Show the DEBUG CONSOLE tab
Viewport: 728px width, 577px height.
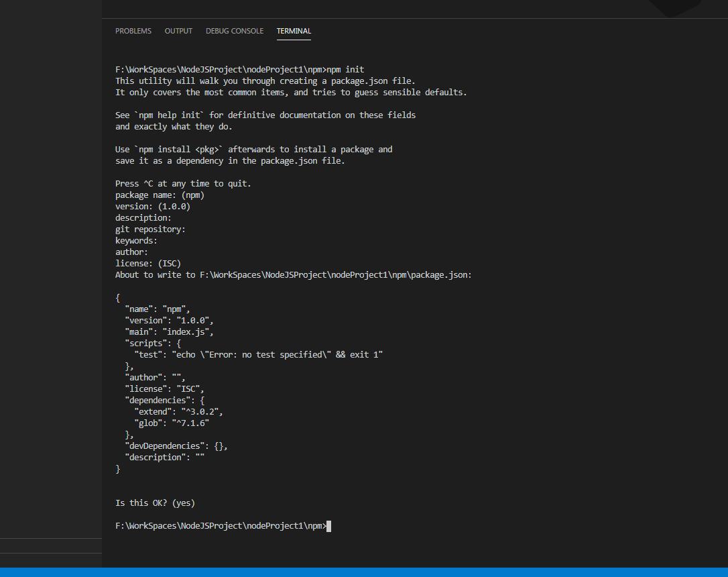pos(235,31)
